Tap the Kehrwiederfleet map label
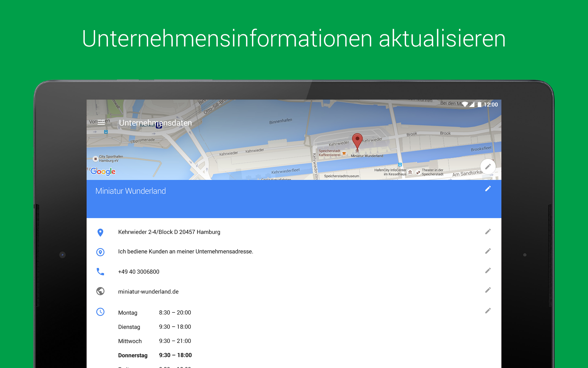588x368 pixels. click(286, 171)
